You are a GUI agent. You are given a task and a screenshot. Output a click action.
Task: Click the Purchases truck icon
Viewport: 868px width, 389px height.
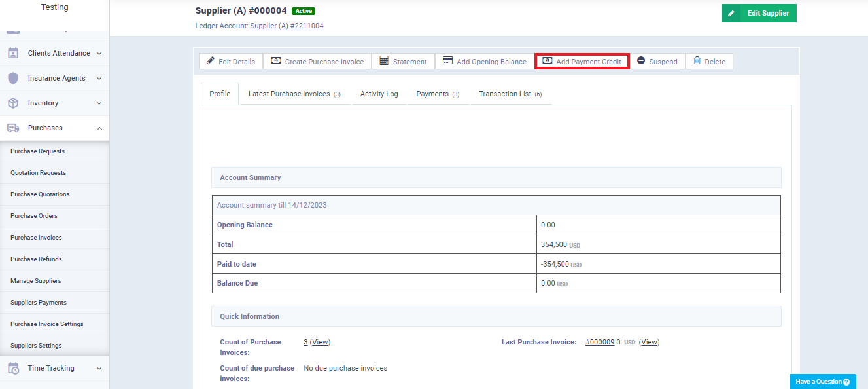coord(13,128)
